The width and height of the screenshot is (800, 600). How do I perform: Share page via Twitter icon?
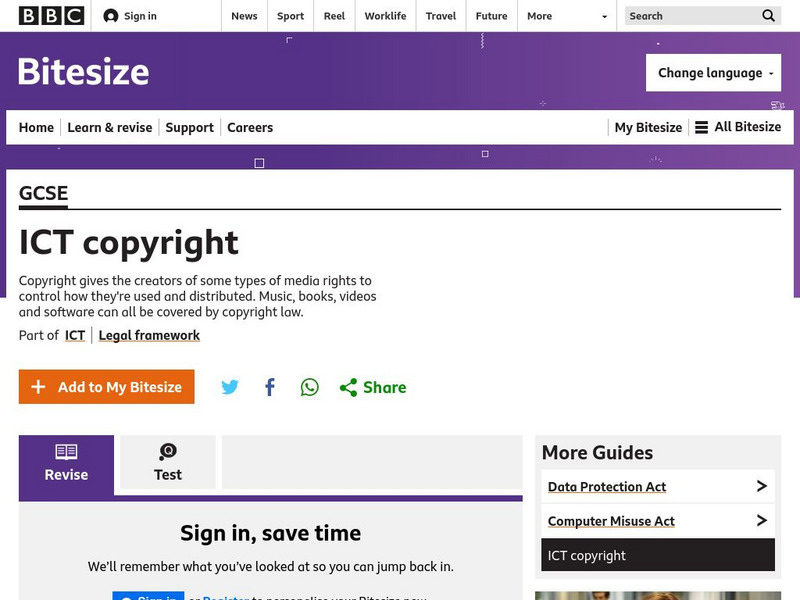point(230,387)
